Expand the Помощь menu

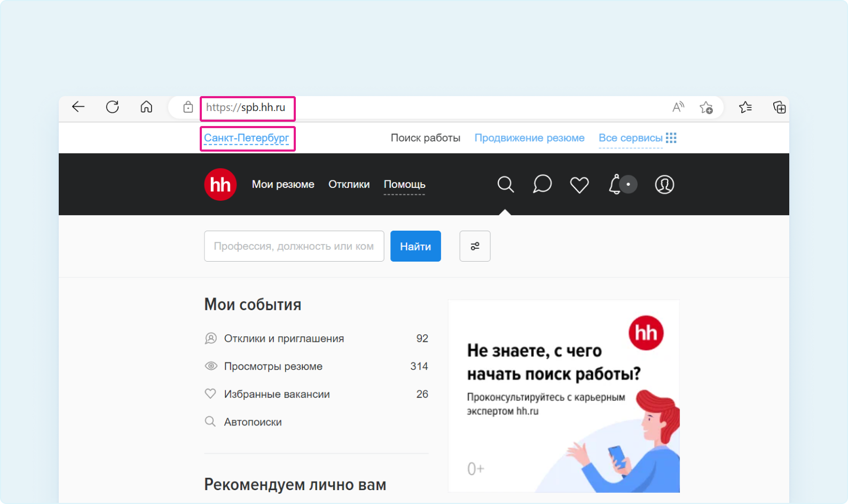tap(405, 184)
